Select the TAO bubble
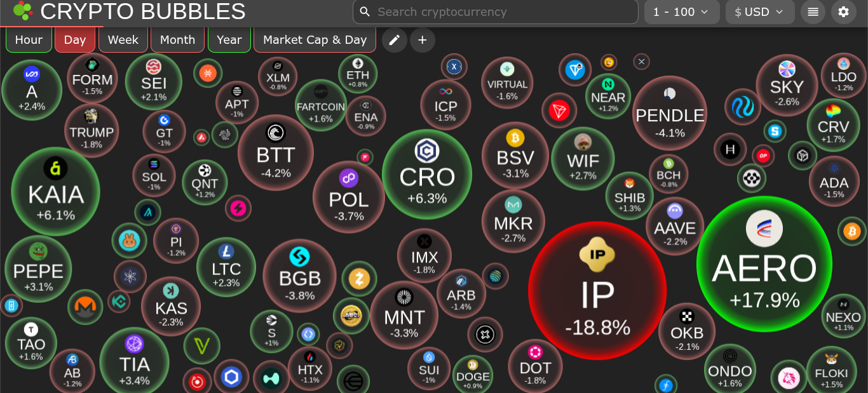Image resolution: width=868 pixels, height=393 pixels. [x=31, y=343]
